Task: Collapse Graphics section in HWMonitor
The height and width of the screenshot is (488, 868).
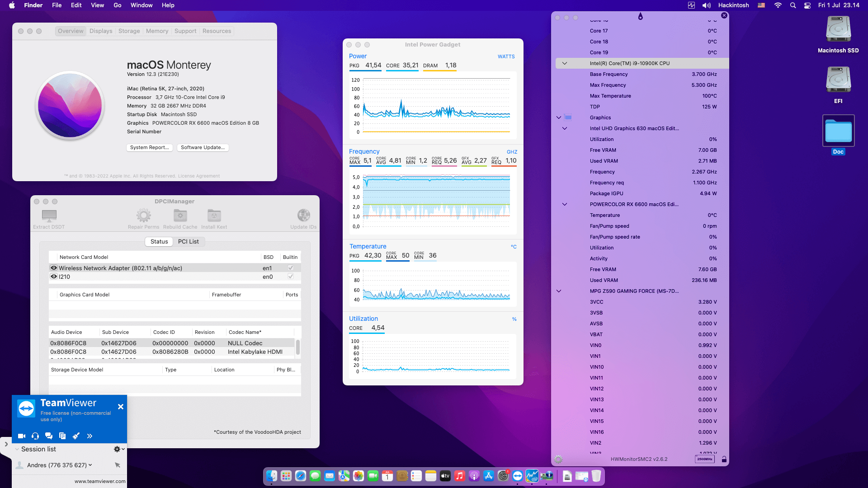Action: (559, 117)
